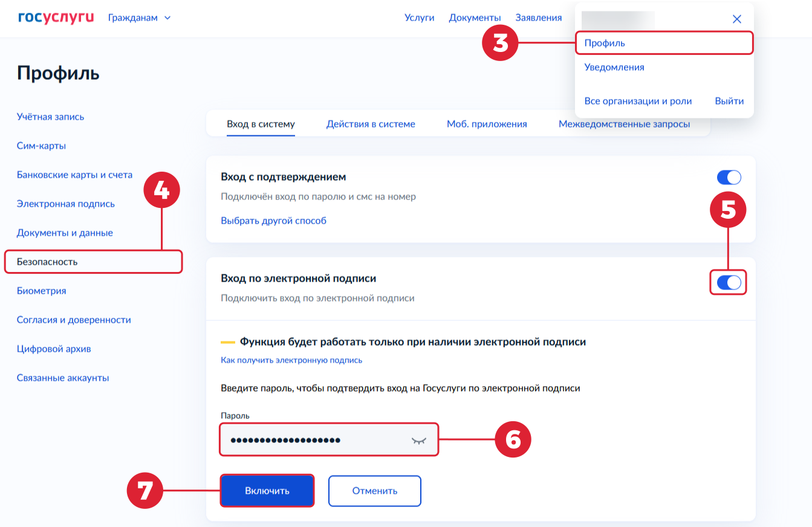This screenshot has height=527, width=812.
Task: Click the Госуслуги logo
Action: [x=56, y=18]
